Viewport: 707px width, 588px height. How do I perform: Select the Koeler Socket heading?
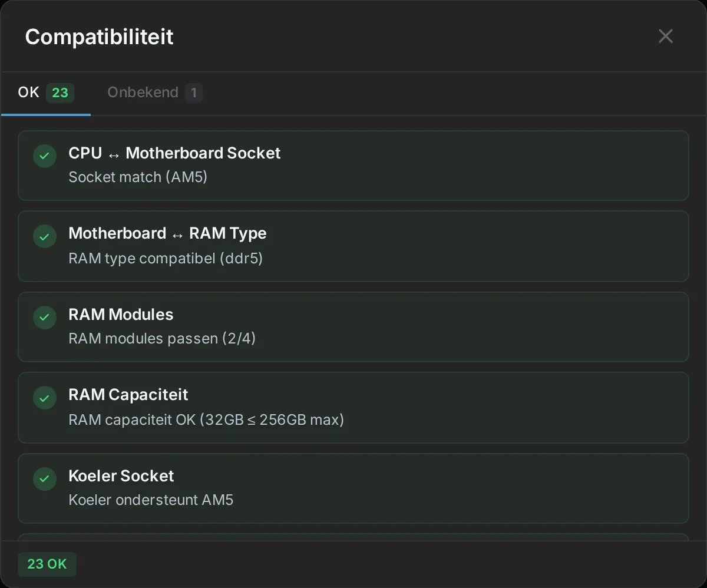pyautogui.click(x=121, y=475)
